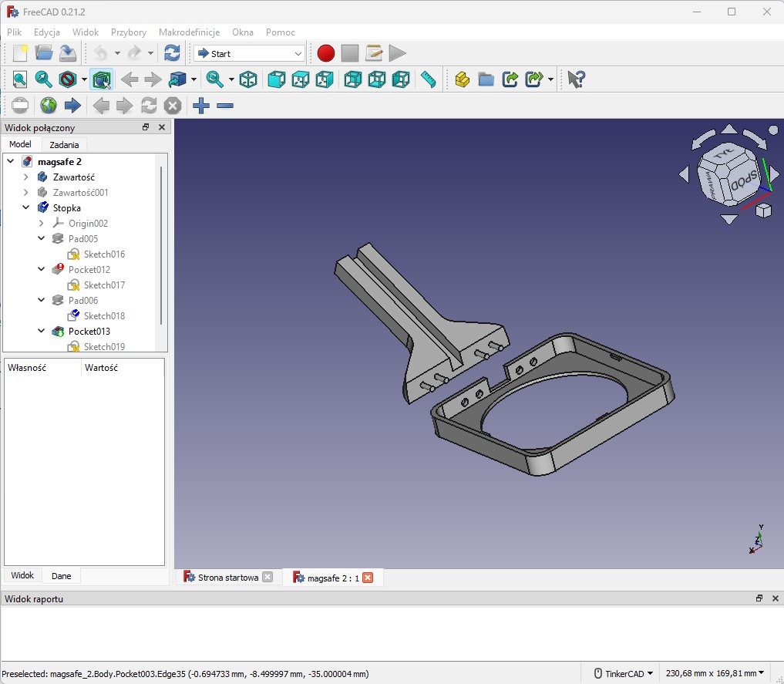Open the Makrodefinicje menu
The image size is (784, 684).
pos(189,32)
